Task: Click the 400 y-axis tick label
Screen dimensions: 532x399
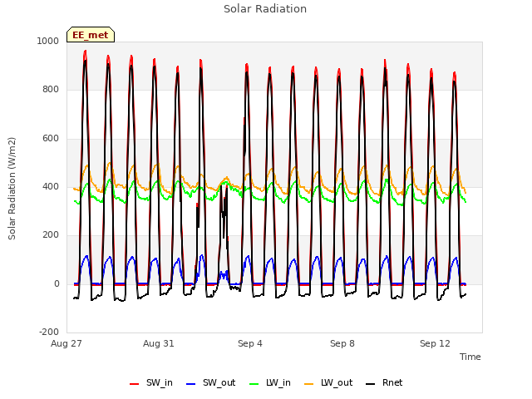Action: coord(51,186)
